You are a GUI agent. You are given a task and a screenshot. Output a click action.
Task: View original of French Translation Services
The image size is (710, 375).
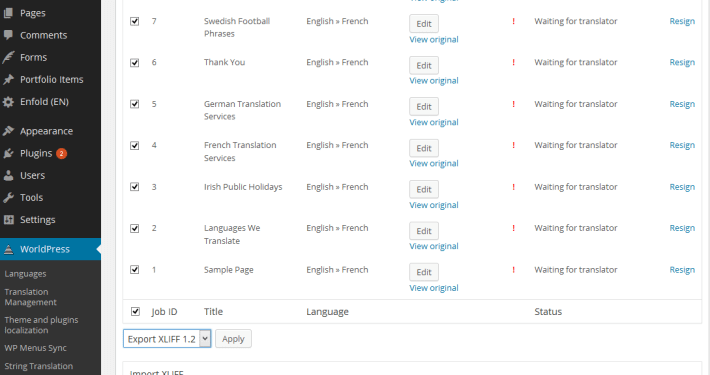coord(434,164)
